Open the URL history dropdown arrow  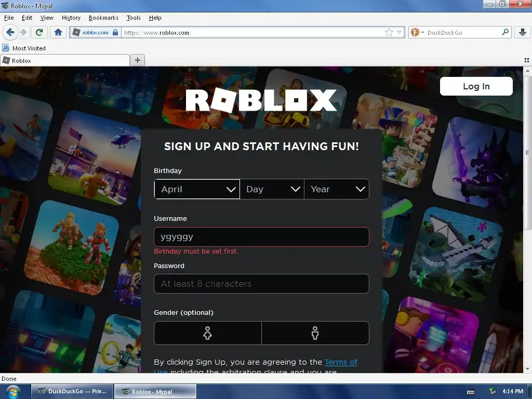coord(400,33)
